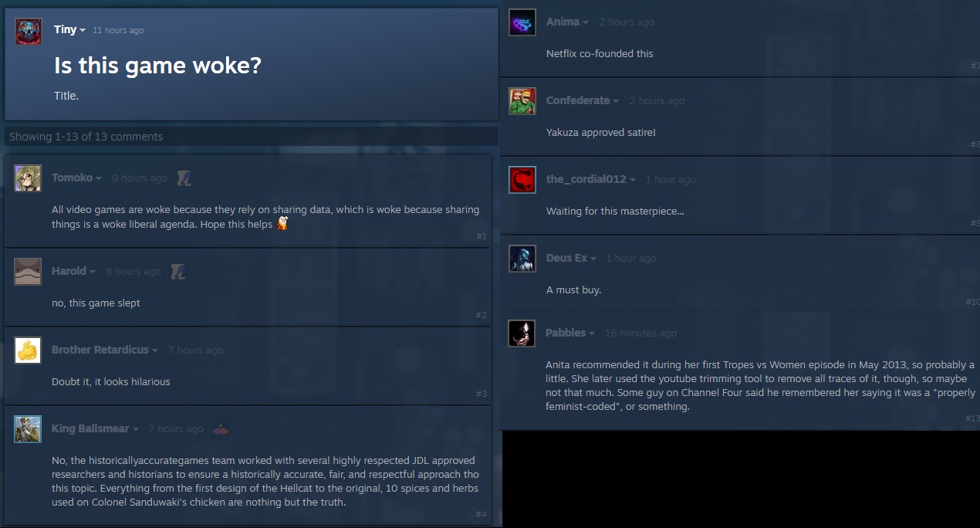Expand the dropdown arrow beside Tomoko

pos(99,178)
